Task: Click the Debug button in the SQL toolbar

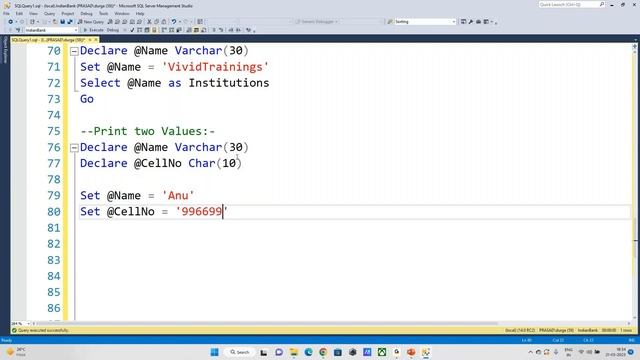Action: (x=113, y=30)
